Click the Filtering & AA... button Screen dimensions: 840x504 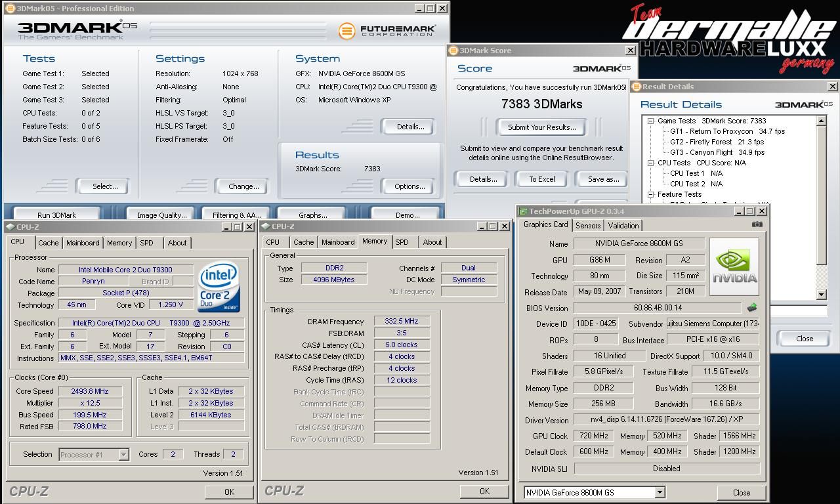tap(236, 215)
